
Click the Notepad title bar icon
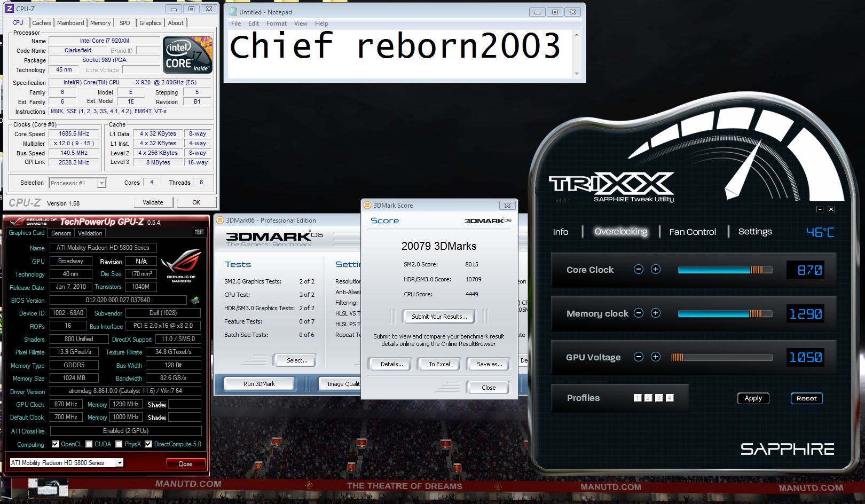click(x=232, y=12)
